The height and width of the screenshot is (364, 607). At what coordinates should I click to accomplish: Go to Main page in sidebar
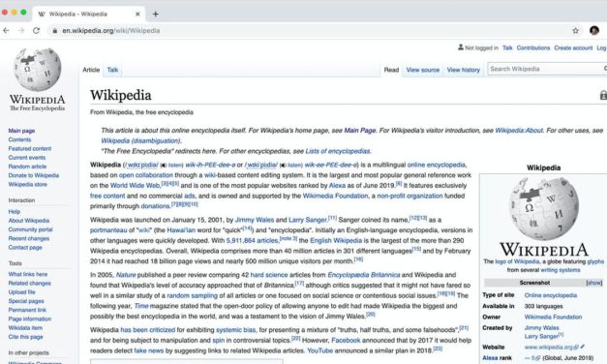(21, 131)
